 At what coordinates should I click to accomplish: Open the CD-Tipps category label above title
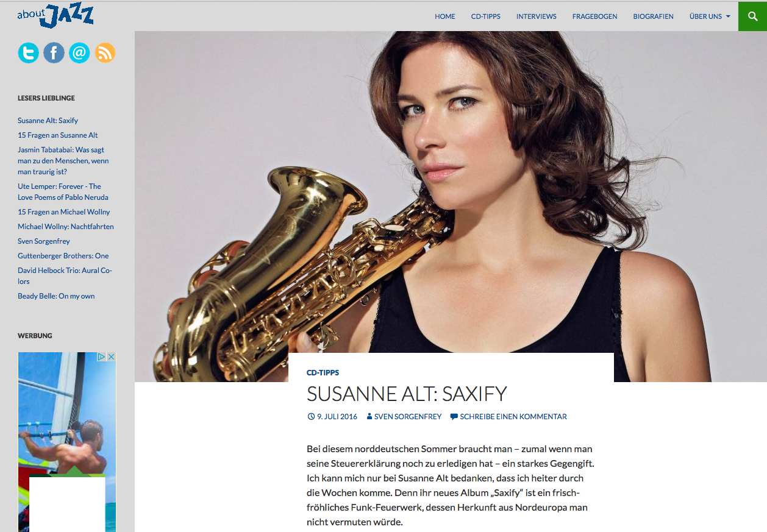[x=323, y=372]
